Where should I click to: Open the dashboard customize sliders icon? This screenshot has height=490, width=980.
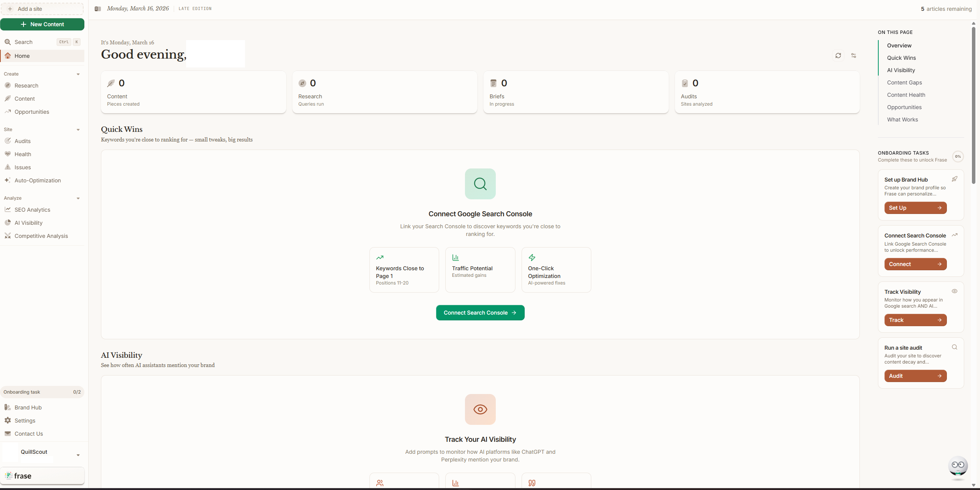coord(853,56)
